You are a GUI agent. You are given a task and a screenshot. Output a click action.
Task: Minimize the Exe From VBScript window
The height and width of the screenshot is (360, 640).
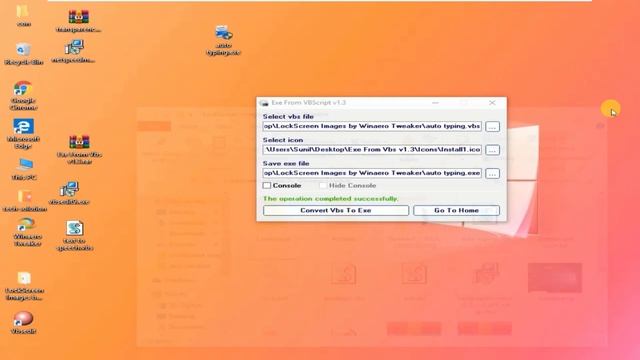pos(436,103)
